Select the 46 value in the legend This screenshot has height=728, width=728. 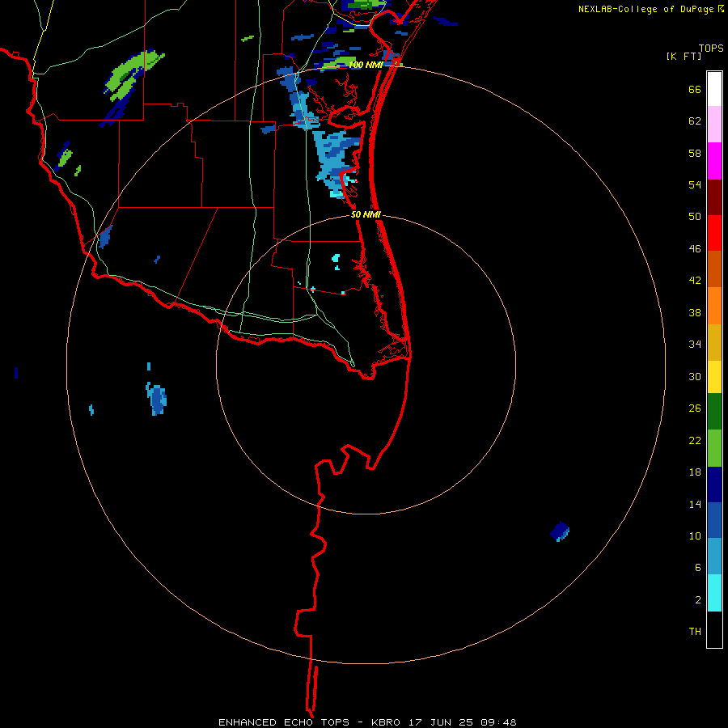[x=695, y=249]
